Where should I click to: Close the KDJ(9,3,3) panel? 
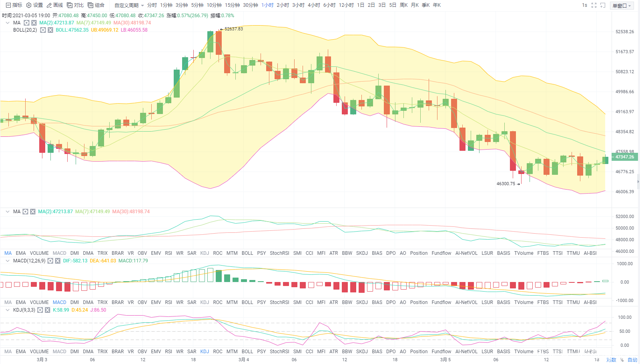point(48,310)
